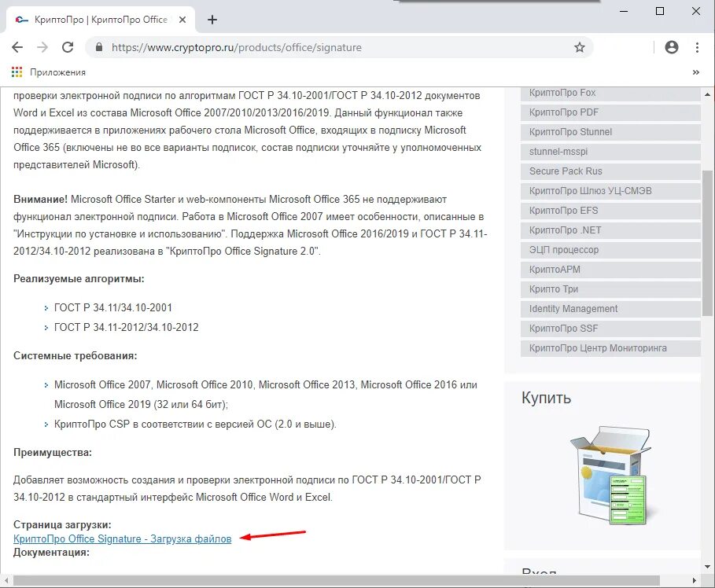Click the Внимание! bold warning text
This screenshot has width=715, height=588.
click(40, 199)
